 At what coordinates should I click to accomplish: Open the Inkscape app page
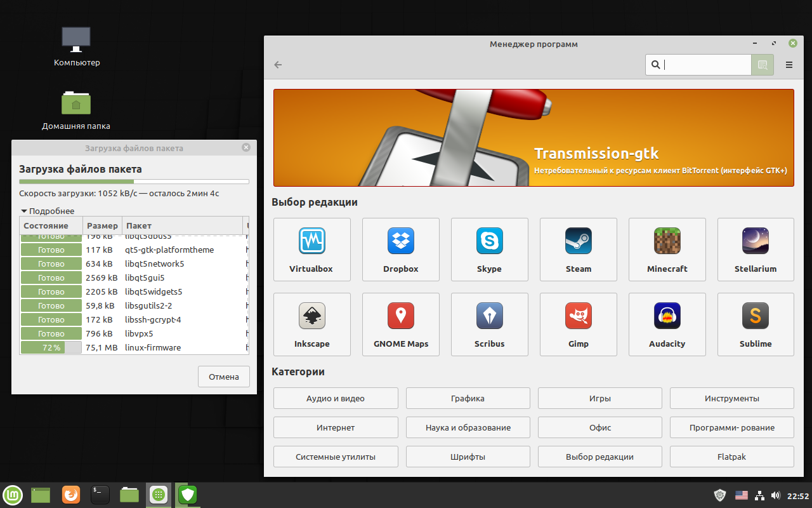pos(311,324)
